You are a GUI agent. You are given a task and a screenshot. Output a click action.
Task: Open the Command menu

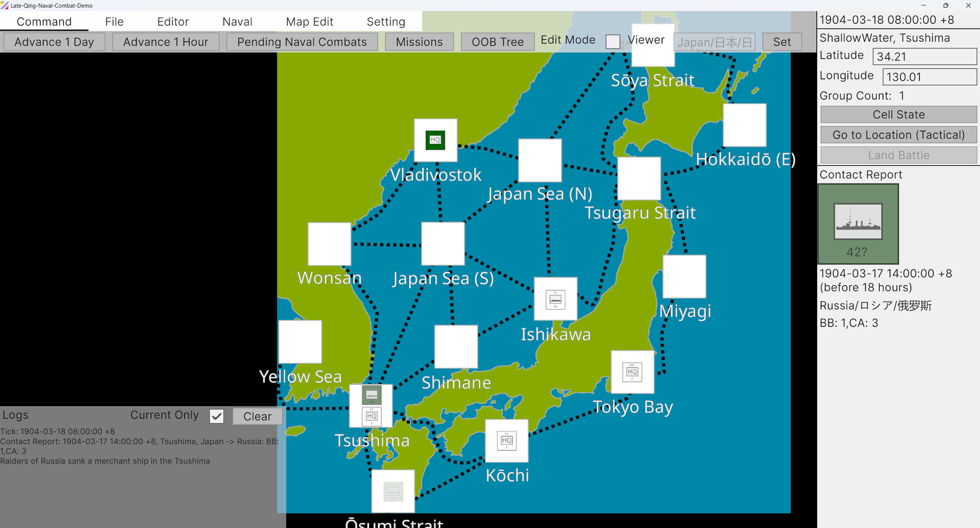point(44,21)
